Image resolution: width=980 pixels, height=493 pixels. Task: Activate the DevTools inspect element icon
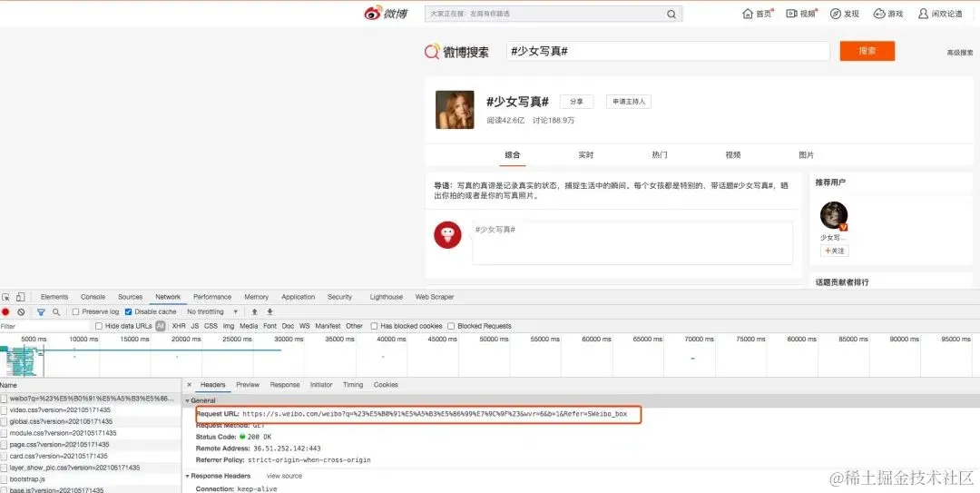point(5,297)
